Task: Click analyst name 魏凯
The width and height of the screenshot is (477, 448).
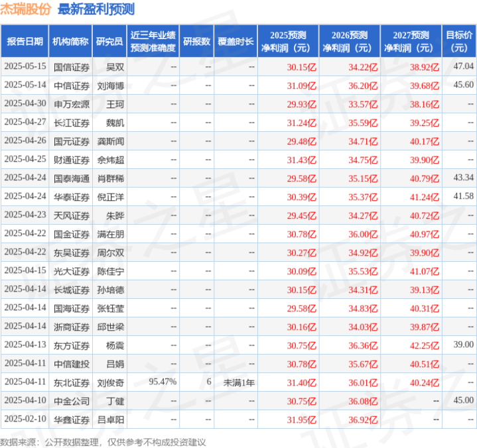Action: (115, 123)
